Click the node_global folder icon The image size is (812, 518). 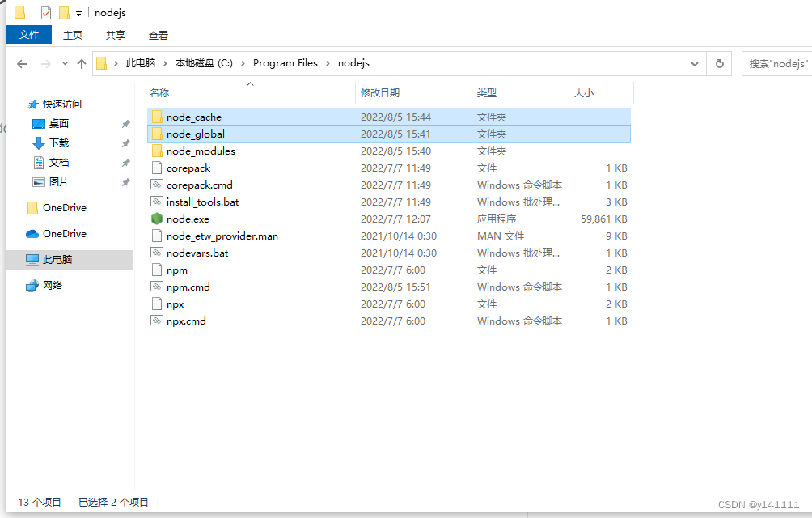(157, 134)
